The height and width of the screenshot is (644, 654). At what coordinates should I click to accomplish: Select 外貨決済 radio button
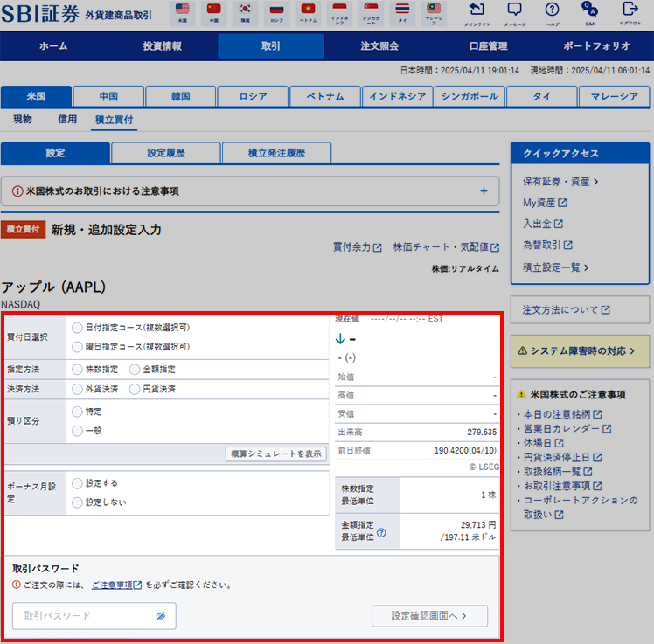77,390
